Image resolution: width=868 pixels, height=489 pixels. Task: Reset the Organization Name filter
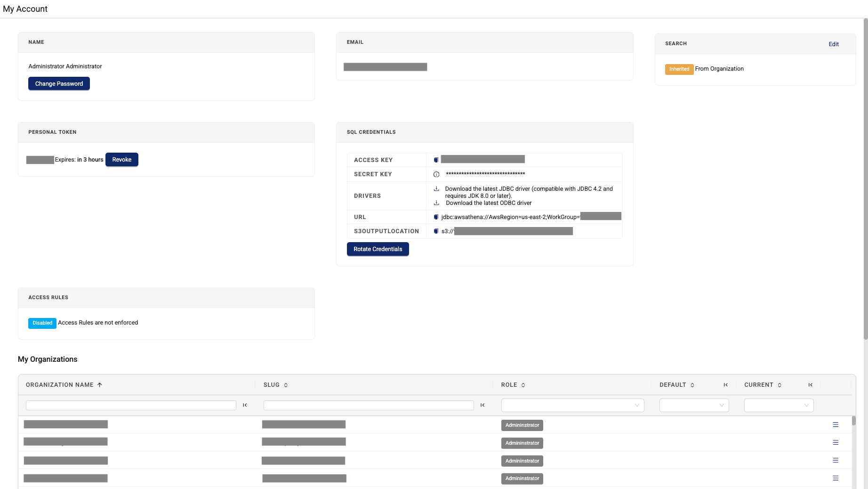[245, 405]
